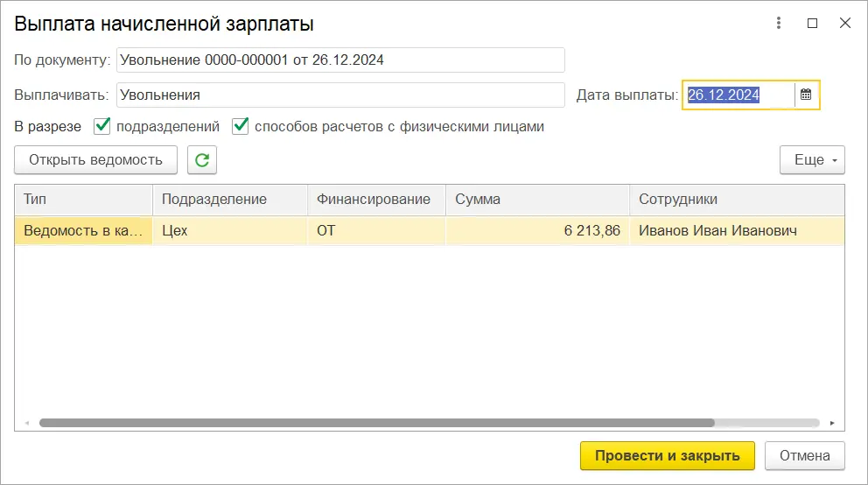
Task: Maximize the dialog window
Action: (812, 24)
